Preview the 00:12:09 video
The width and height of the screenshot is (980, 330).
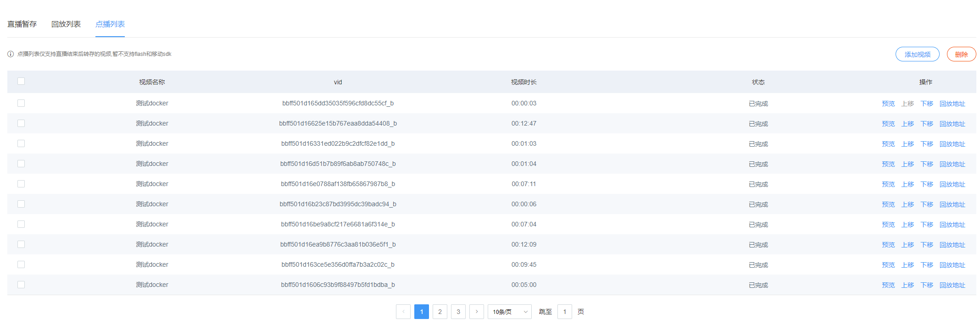(x=888, y=245)
